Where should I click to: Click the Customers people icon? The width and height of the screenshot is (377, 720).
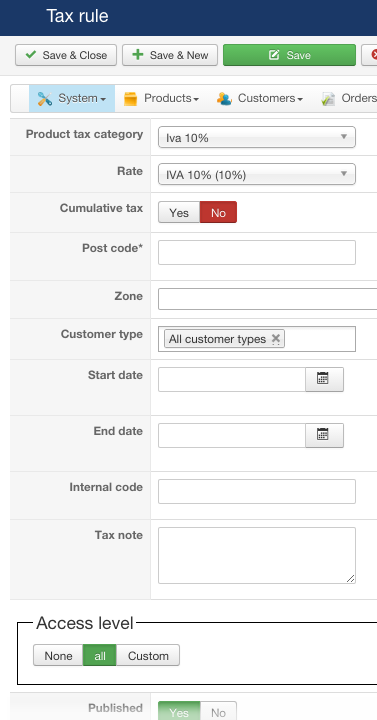(224, 99)
